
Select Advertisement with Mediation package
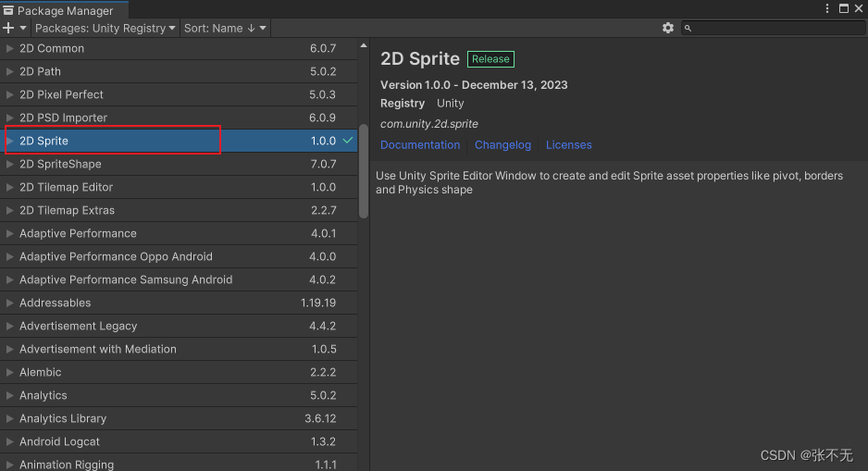click(x=179, y=349)
